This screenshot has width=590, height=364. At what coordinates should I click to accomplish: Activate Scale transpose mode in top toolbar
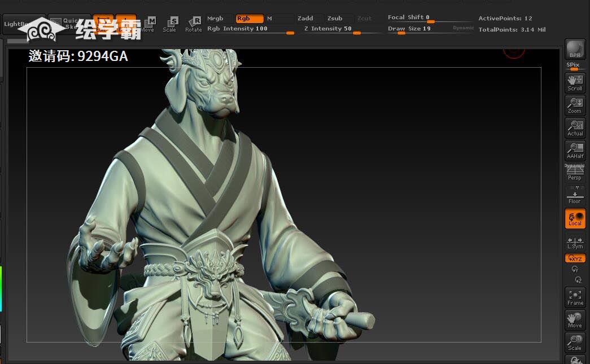(x=170, y=24)
